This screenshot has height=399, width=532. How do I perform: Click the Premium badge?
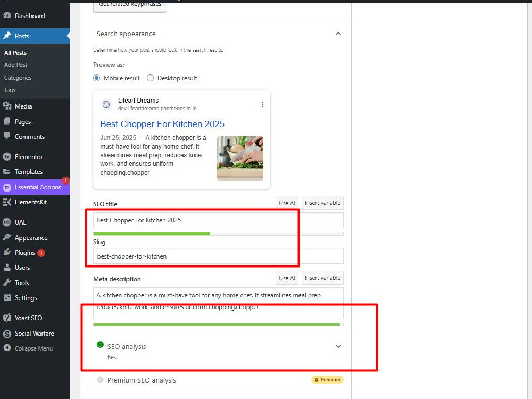click(327, 380)
